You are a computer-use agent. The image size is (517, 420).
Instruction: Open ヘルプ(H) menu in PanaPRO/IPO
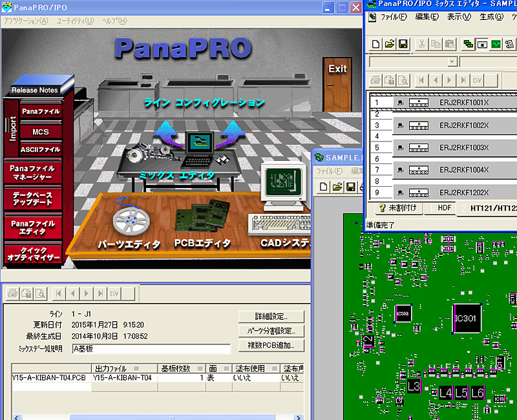pos(114,21)
